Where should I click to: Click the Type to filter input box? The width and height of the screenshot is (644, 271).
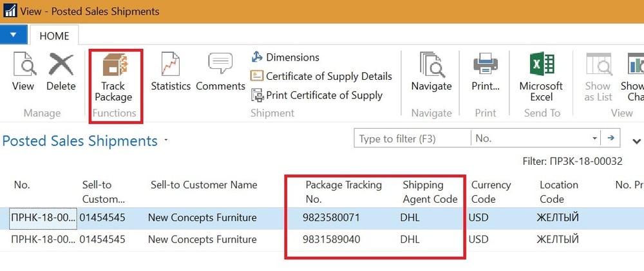[x=412, y=138]
